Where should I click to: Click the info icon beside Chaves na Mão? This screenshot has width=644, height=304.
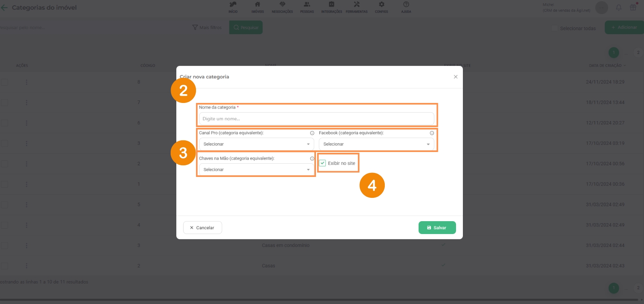[312, 159]
